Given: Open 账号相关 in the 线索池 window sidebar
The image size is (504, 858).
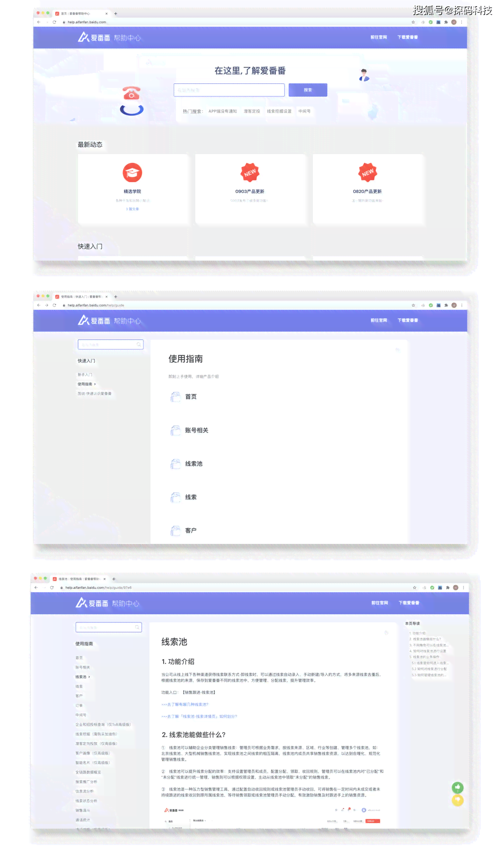Looking at the screenshot, I should click(x=83, y=667).
